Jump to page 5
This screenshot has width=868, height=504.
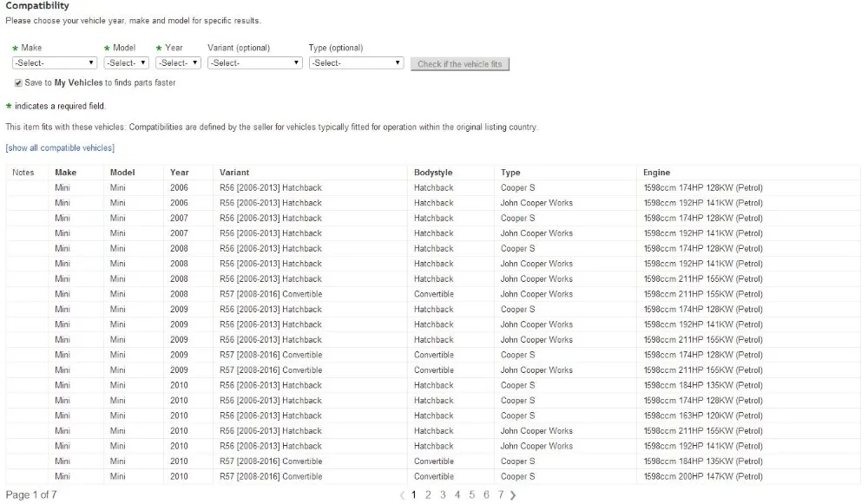point(471,495)
